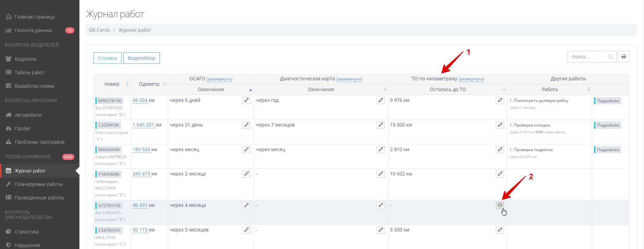This screenshot has height=249, width=644.
Task: Click magnifier icon in search box
Action: pos(610,57)
